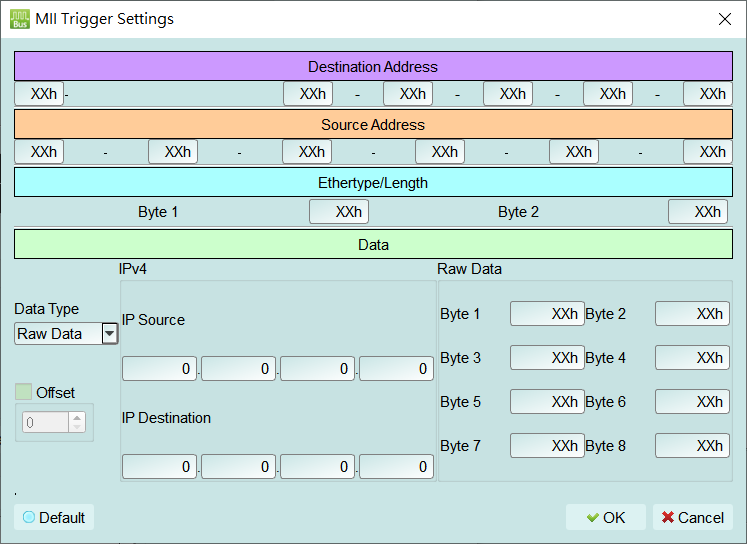Click the Offset value input box
Image resolution: width=747 pixels, height=544 pixels.
click(x=46, y=422)
